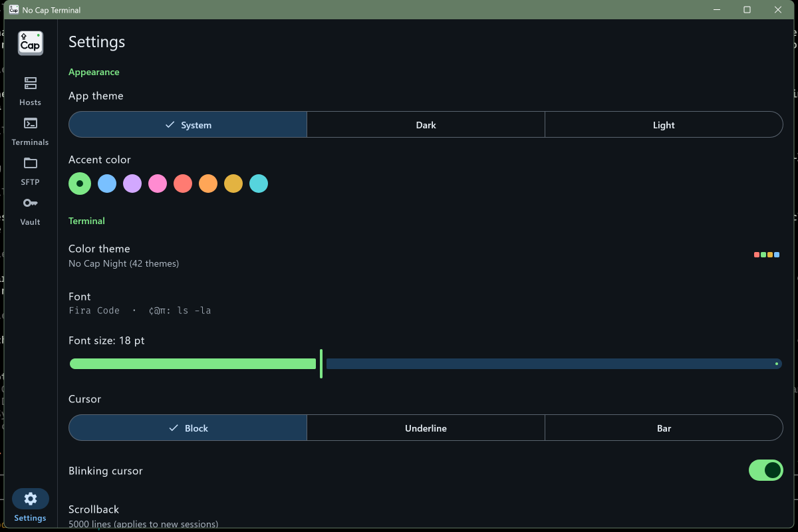Pick the pink accent color
This screenshot has height=532, width=798.
[x=158, y=184]
